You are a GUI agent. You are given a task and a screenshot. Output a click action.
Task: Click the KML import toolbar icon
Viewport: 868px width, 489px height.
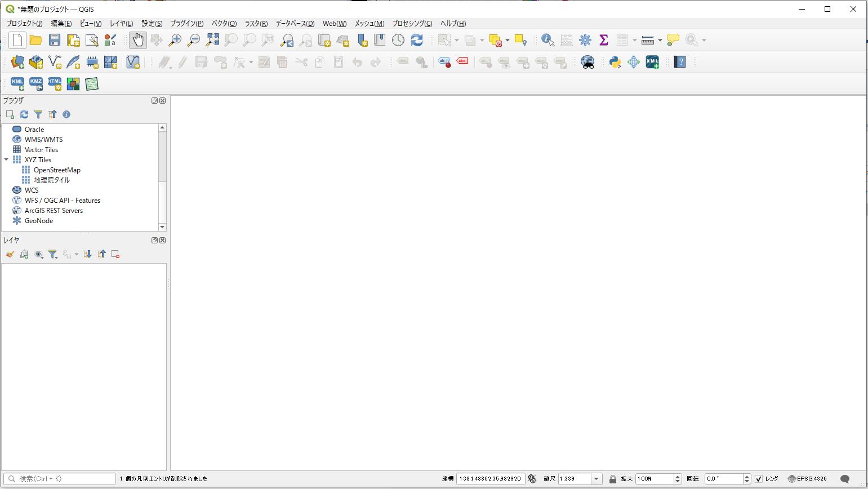pos(17,84)
